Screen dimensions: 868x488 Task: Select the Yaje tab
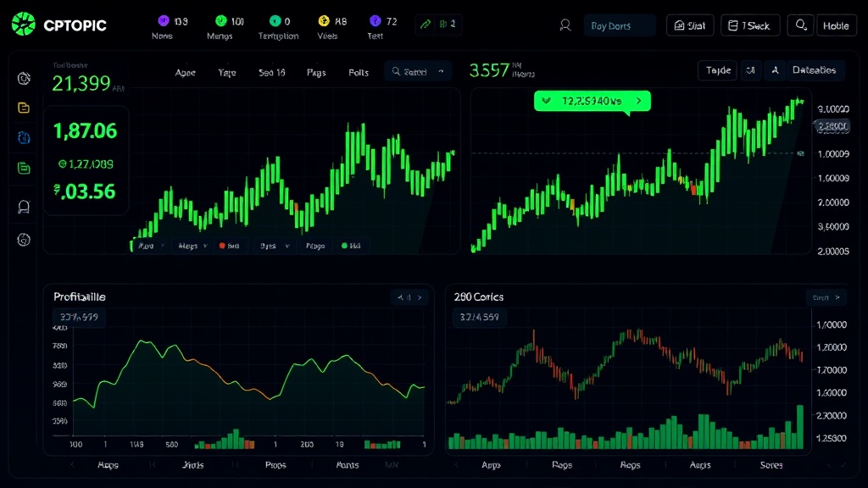tap(227, 73)
